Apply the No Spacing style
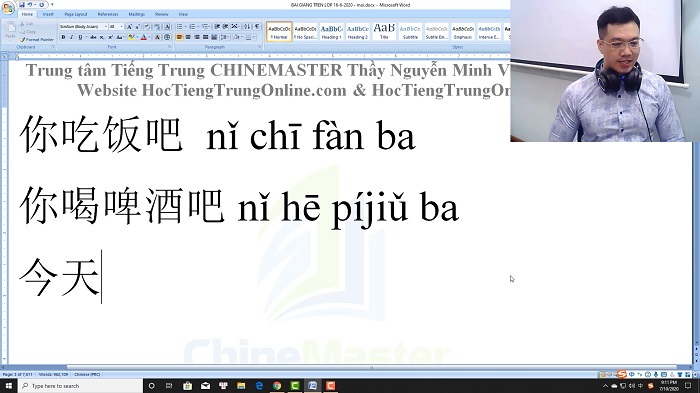Viewport: 700px width, 393px height. (305, 32)
